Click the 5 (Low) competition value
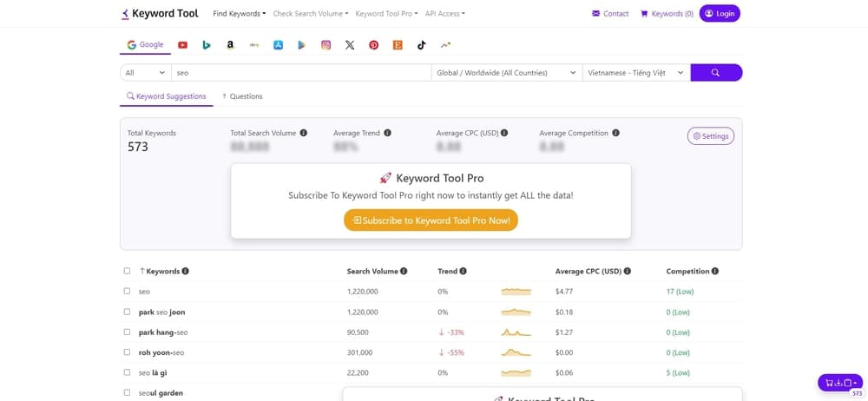Screen dimensions: 868x401 point(678,372)
